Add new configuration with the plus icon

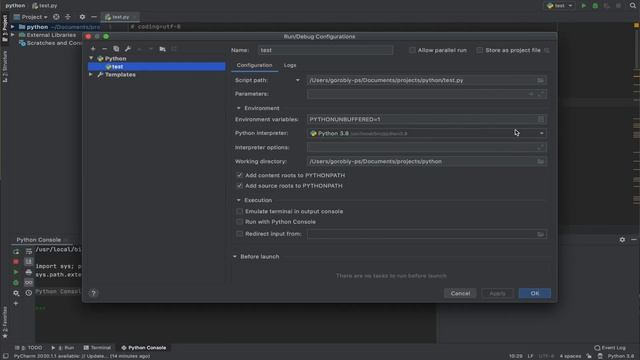(93, 49)
